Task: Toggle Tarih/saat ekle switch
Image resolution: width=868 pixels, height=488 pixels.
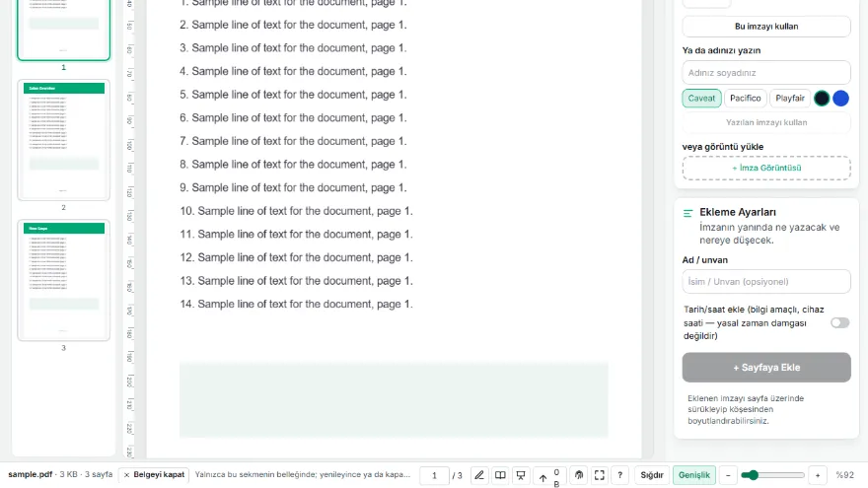Action: point(839,322)
